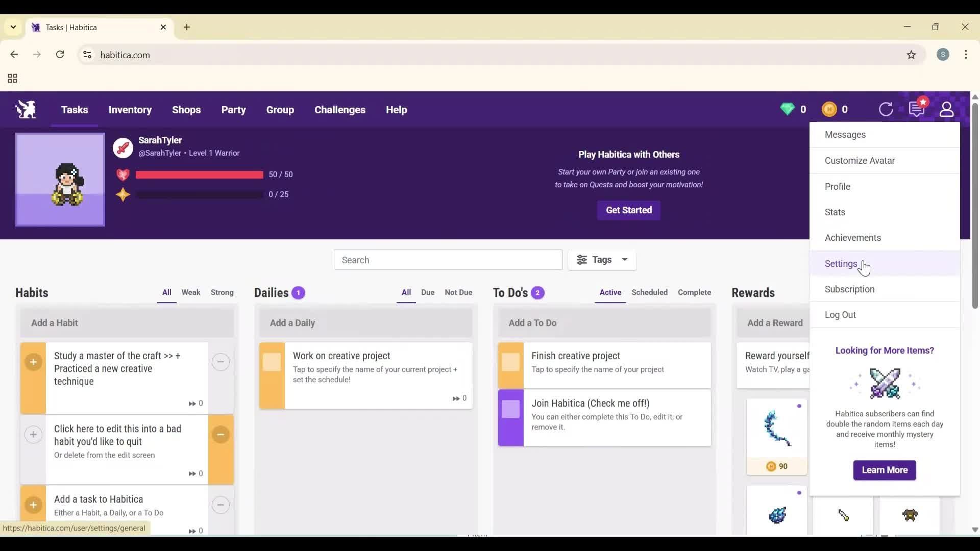This screenshot has width=980, height=551.
Task: Complete the Finish creative project to-do
Action: tap(510, 363)
